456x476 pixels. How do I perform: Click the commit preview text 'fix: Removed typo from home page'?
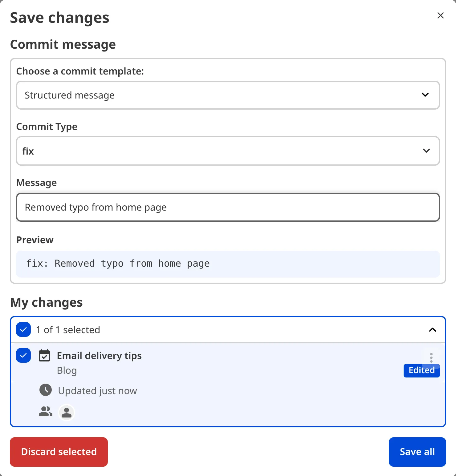[x=118, y=264]
